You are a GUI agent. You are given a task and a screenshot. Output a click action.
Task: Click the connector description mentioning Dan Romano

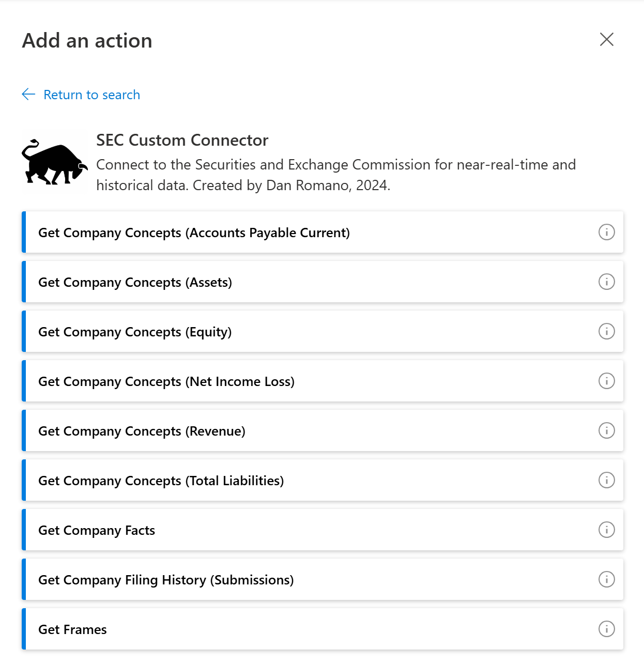[x=336, y=175]
